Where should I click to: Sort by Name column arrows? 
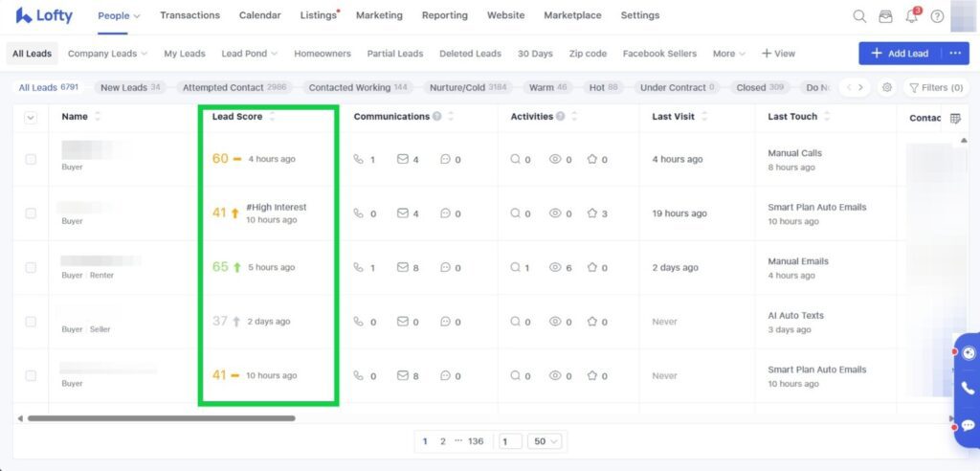point(98,117)
